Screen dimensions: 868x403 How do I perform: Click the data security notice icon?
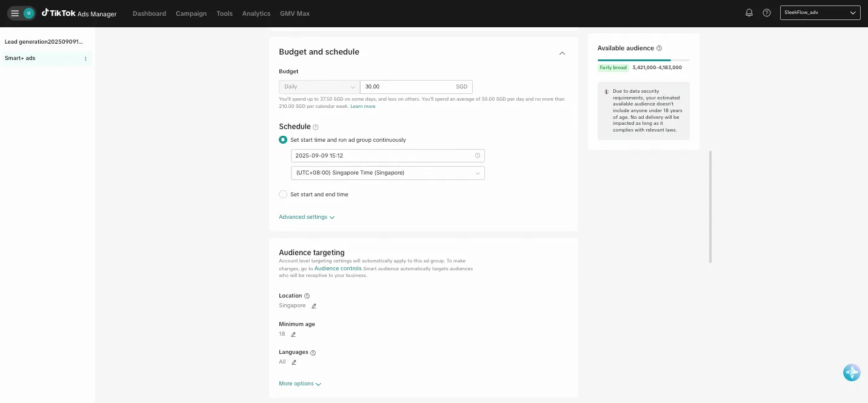click(607, 92)
